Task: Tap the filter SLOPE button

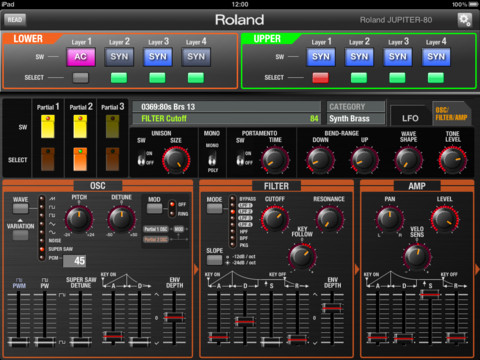Action: coord(214,260)
